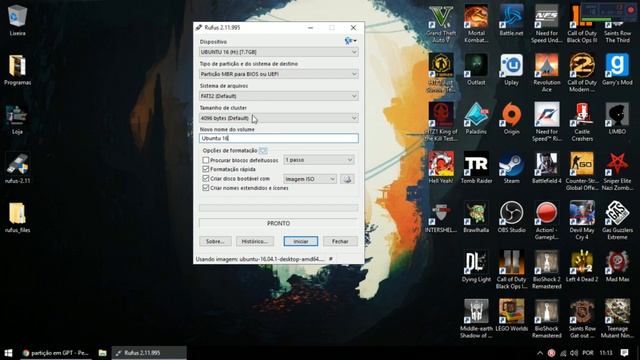Open the Dispositivo drive dropdown
The width and height of the screenshot is (640, 360).
[x=279, y=52]
